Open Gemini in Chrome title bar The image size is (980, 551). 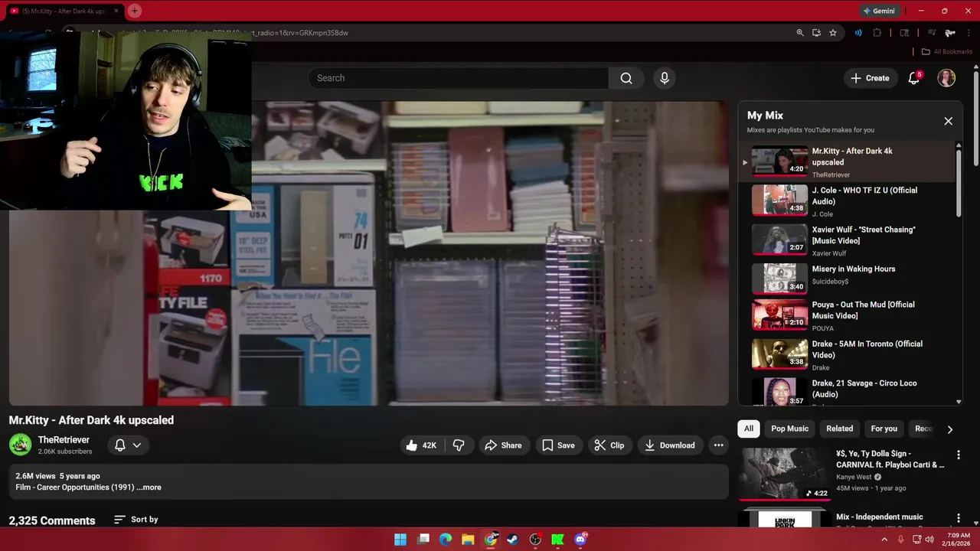pyautogui.click(x=878, y=11)
